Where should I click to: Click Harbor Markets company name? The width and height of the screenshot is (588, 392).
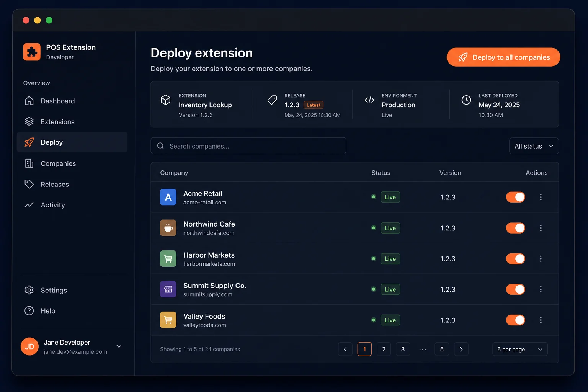209,255
